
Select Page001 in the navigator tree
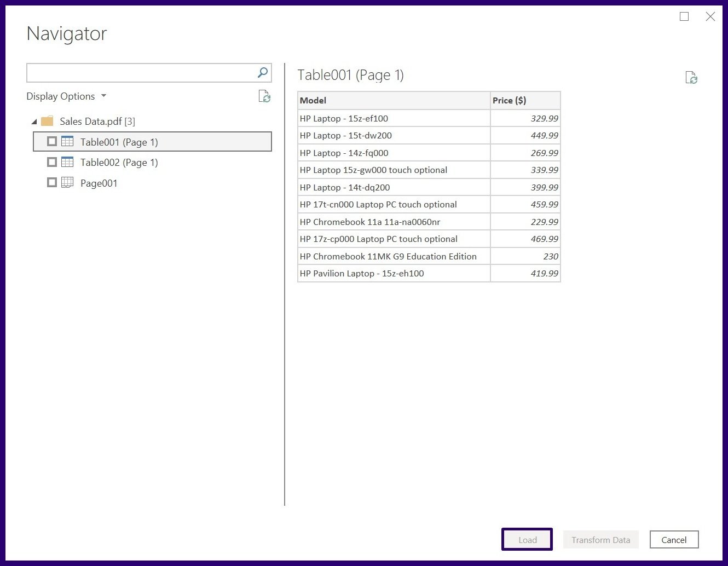click(99, 183)
